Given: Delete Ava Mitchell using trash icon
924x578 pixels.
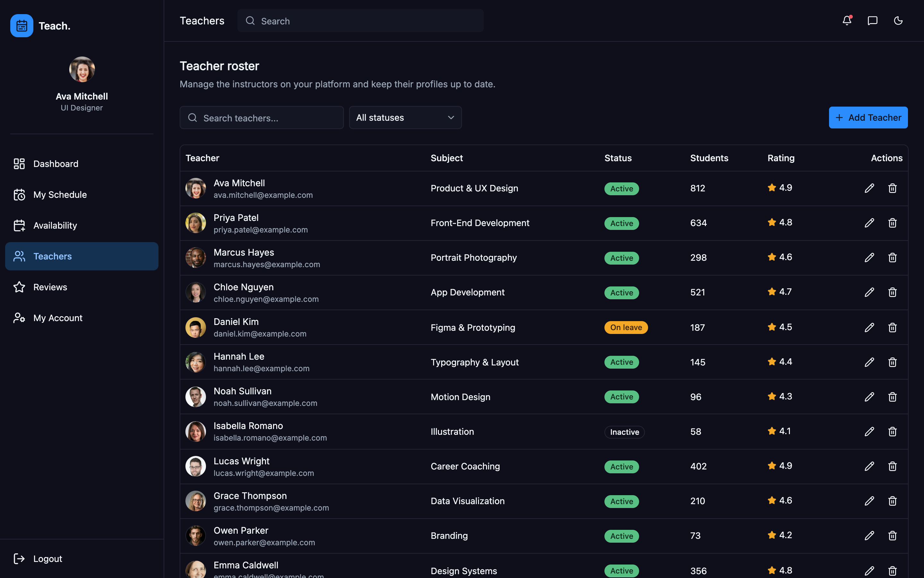Looking at the screenshot, I should pyautogui.click(x=892, y=188).
